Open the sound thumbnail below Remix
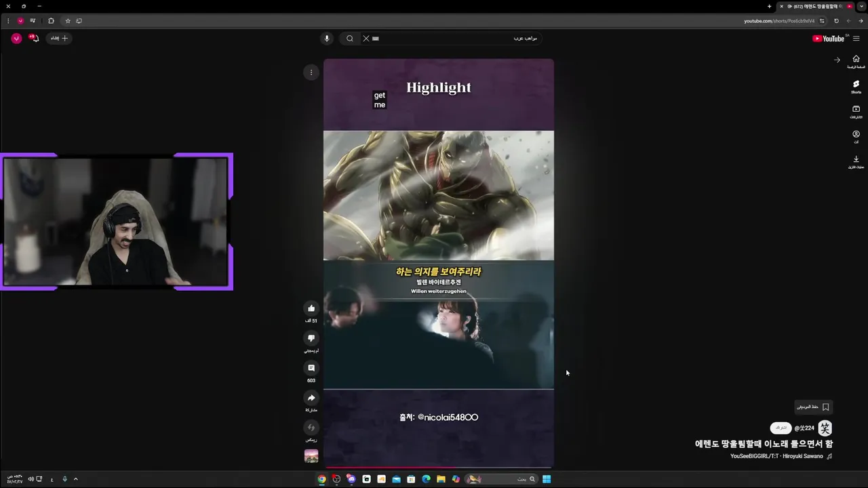Screen dimensions: 868x488 click(311, 456)
